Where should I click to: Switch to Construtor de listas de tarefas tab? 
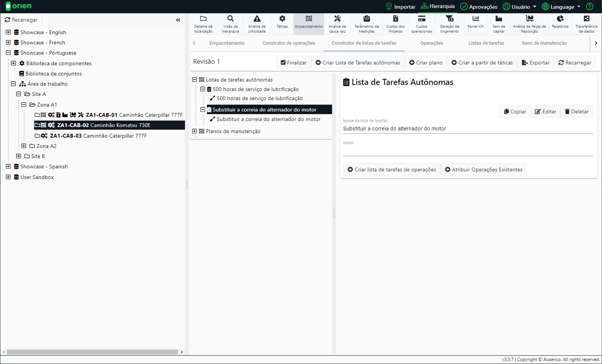[x=364, y=43]
